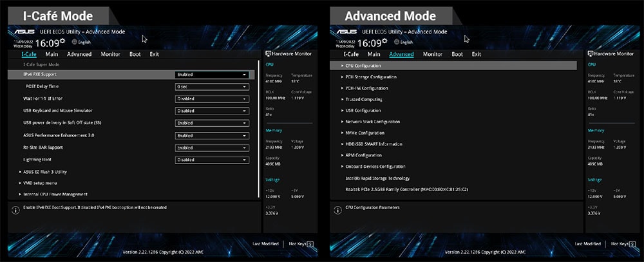Select the I-Cafe tab in Advanced Mode screen
644x262 pixels.
351,54
